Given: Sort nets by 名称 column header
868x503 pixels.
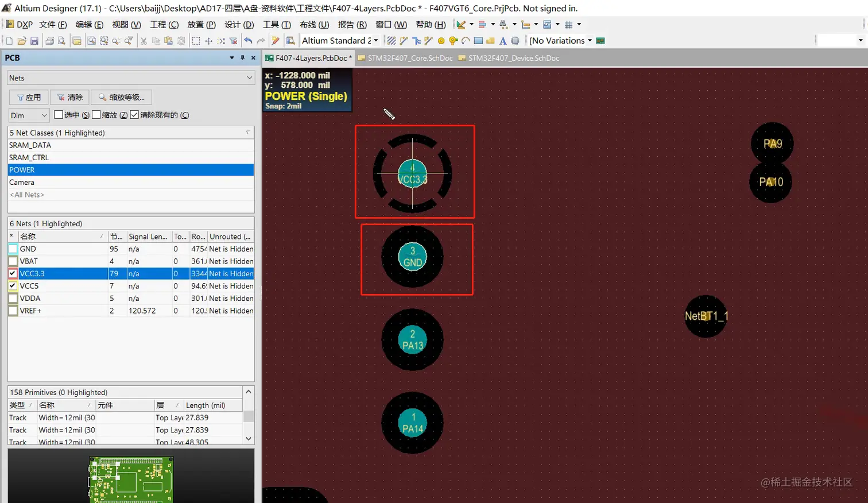Looking at the screenshot, I should click(63, 237).
